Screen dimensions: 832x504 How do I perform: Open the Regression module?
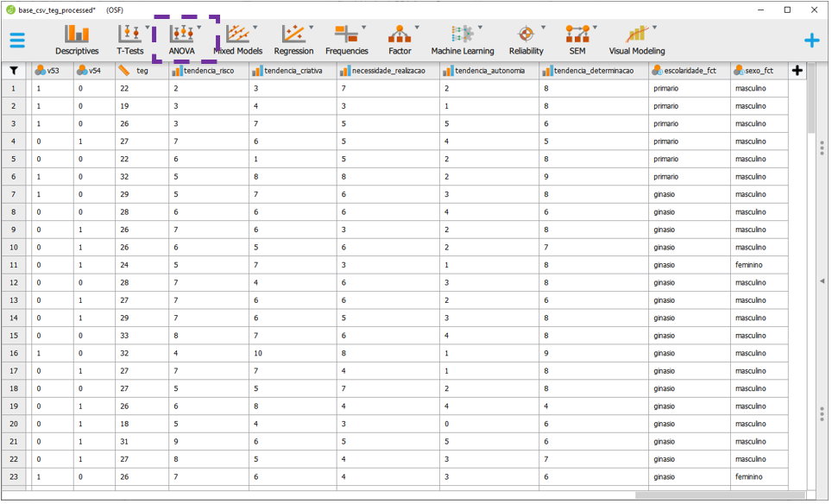click(x=293, y=40)
